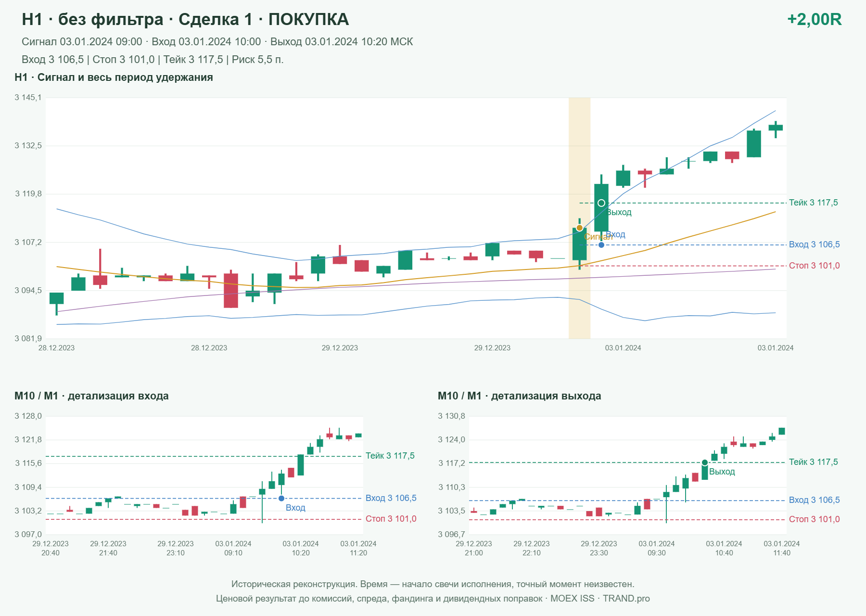Click heading "M10 / M1 · детализация выхода"

tap(520, 396)
